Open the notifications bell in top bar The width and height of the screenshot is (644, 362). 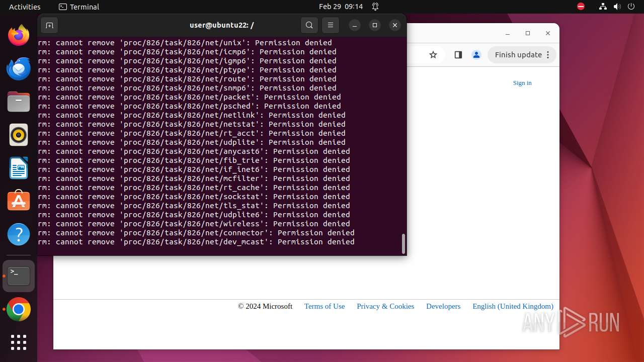(375, 7)
